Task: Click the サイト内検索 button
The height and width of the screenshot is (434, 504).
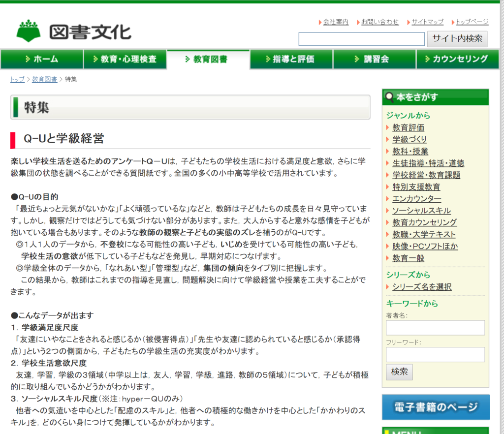Action: coord(457,39)
